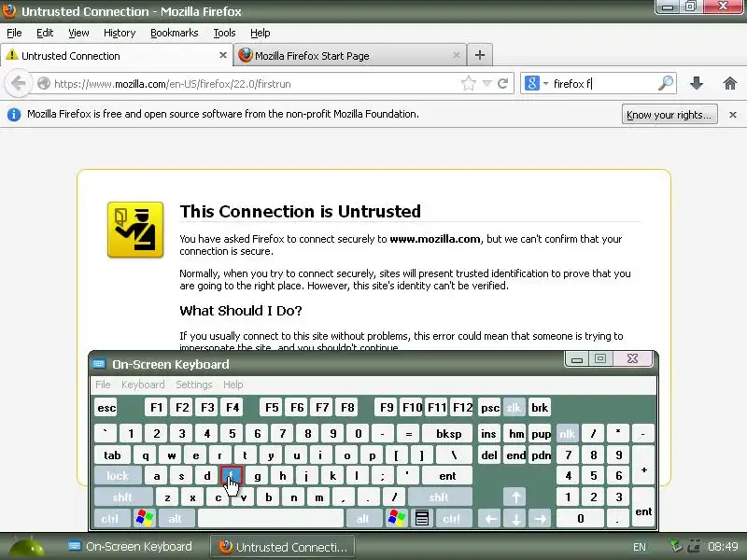
Task: Click the Know your rights button
Action: point(669,114)
